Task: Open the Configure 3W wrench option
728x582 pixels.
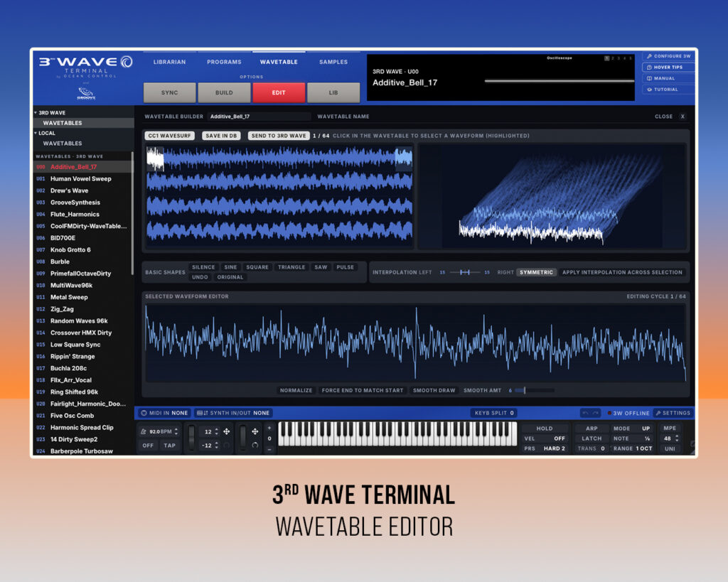Action: (668, 56)
